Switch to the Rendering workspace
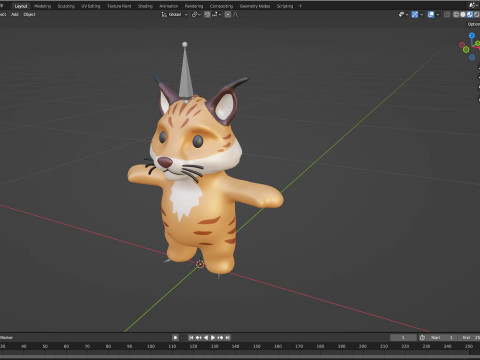 click(194, 6)
